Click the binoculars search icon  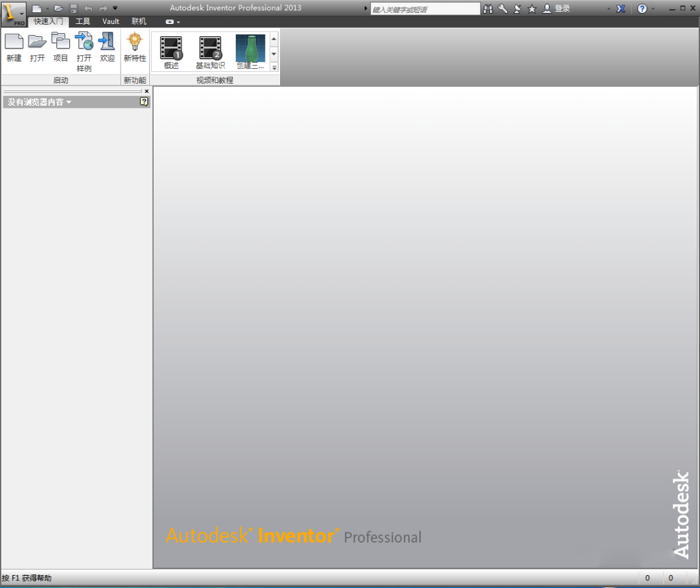(x=489, y=8)
